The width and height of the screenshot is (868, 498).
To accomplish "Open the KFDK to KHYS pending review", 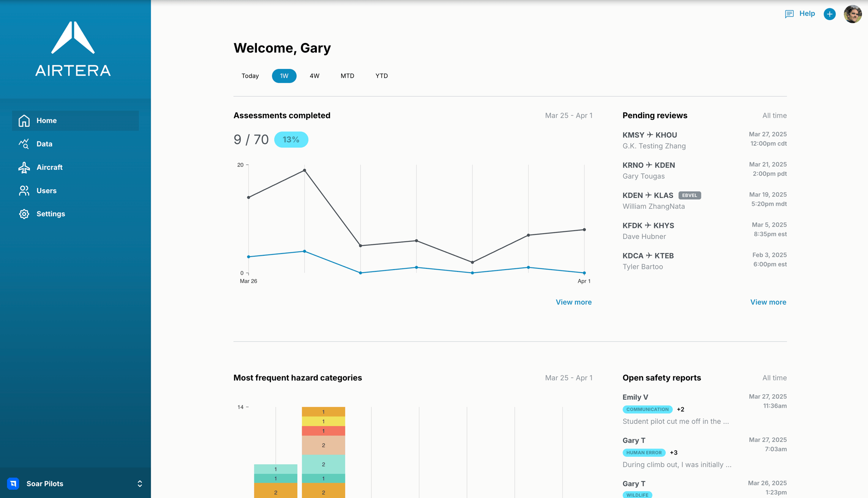I will [704, 231].
